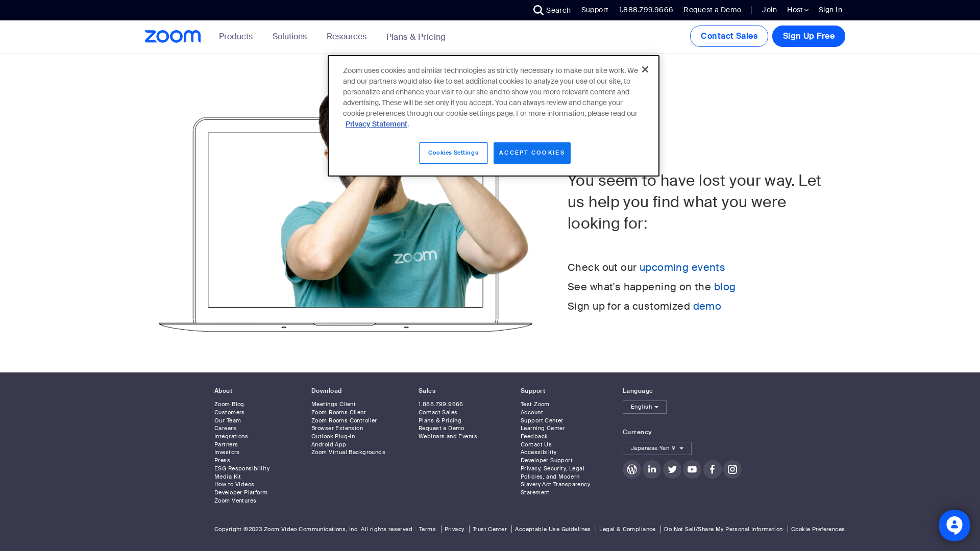980x551 pixels.
Task: Click the Sign Up Free button
Action: 808,36
